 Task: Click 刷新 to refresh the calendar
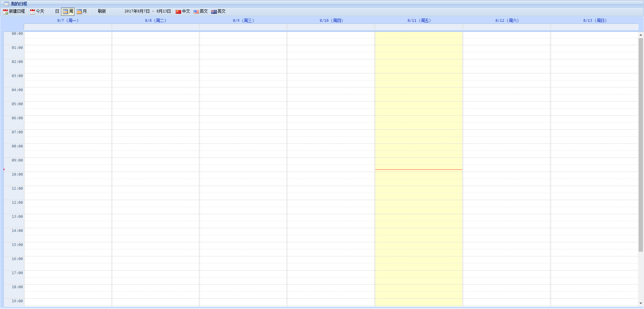pos(102,11)
